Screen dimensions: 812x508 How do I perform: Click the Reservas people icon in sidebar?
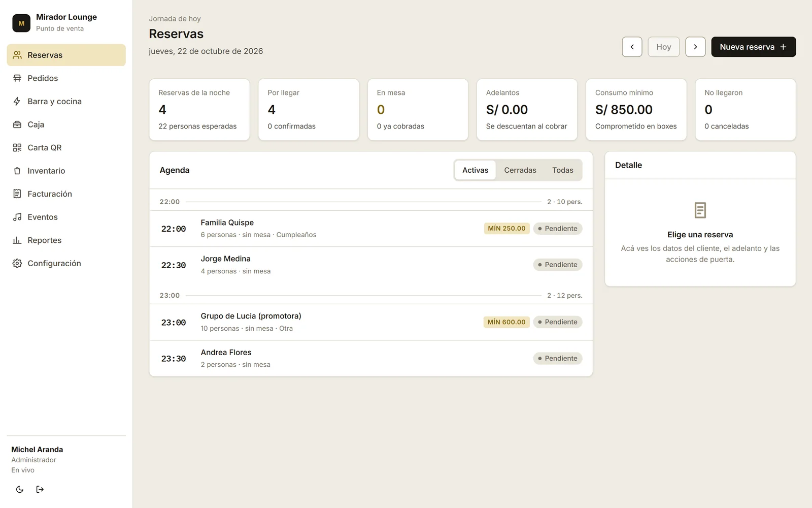pos(17,55)
